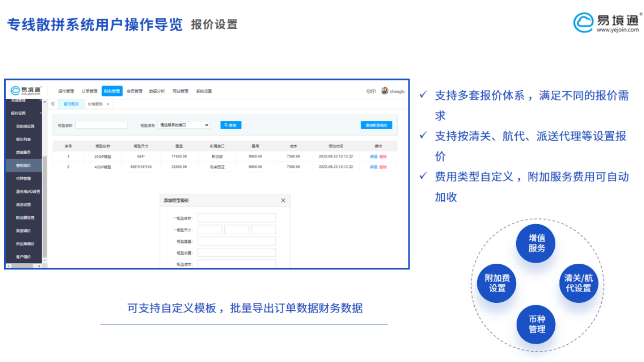
Task: Focus the third 柜型尺寸 dimension box
Action: (264, 229)
